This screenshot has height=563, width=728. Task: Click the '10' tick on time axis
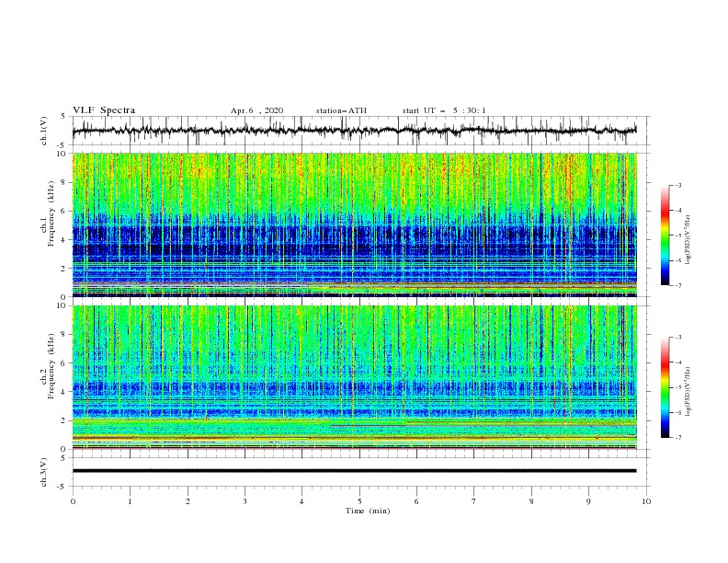click(646, 501)
